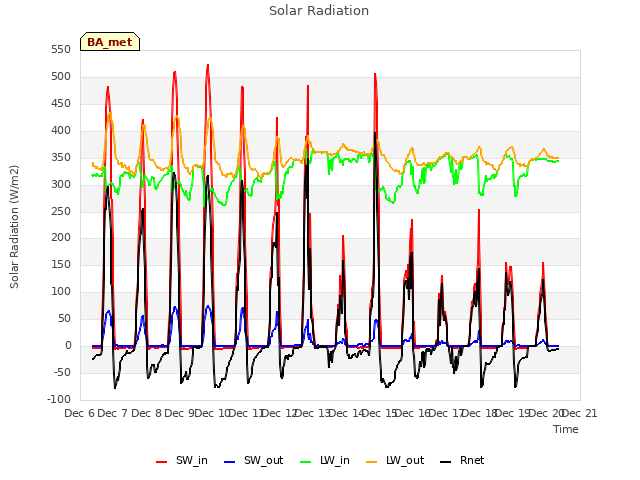Select the Rnet legend entry

462,460
